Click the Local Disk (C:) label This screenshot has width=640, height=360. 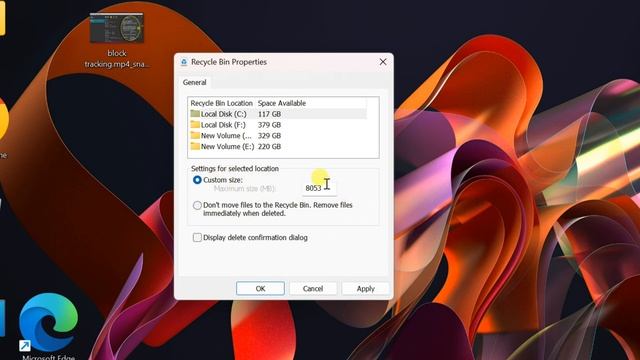[x=224, y=114]
